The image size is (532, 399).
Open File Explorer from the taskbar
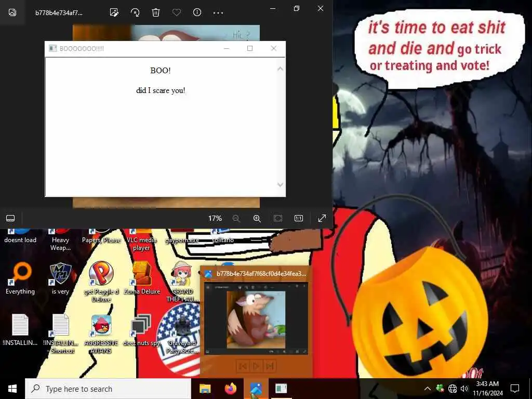point(205,389)
